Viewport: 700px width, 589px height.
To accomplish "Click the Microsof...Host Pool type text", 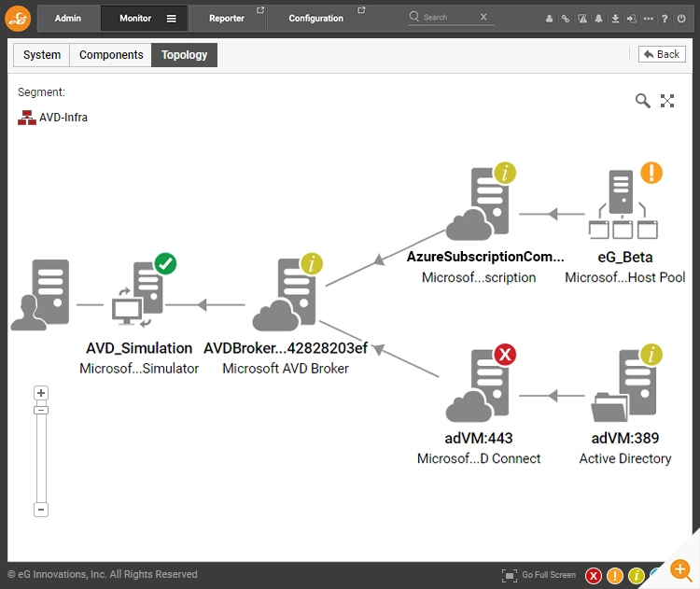I will [x=625, y=277].
